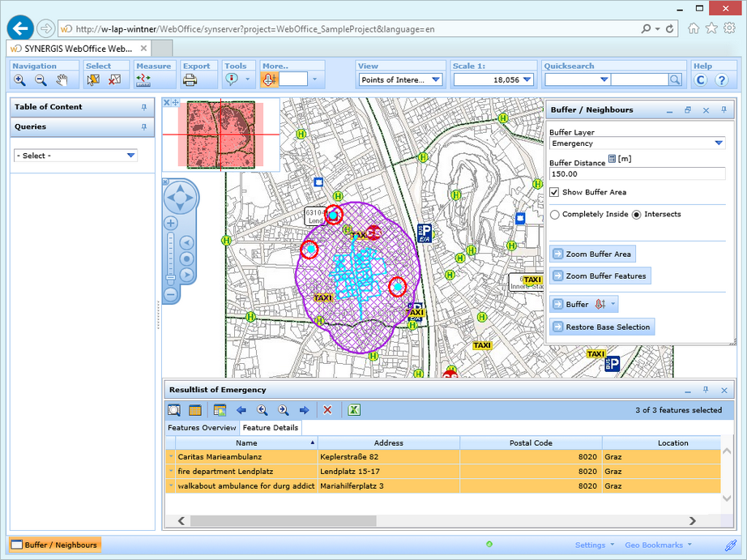This screenshot has height=560, width=747.
Task: Click the red X remove icon in result list
Action: (x=327, y=410)
